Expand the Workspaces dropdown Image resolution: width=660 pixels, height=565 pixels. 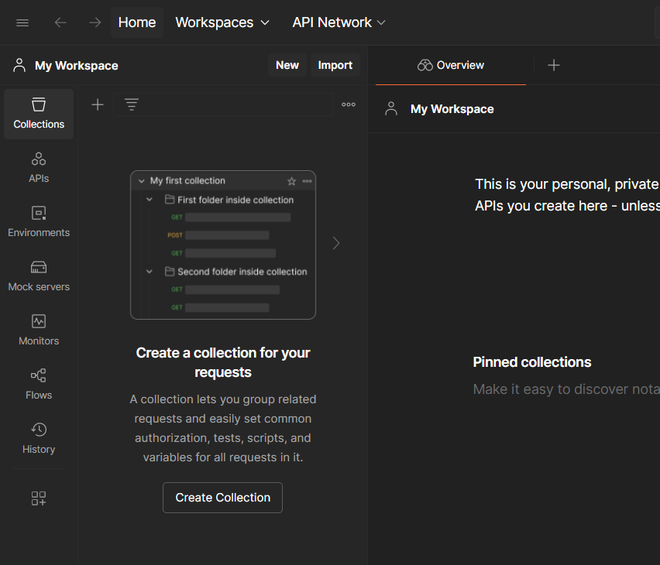pos(222,22)
